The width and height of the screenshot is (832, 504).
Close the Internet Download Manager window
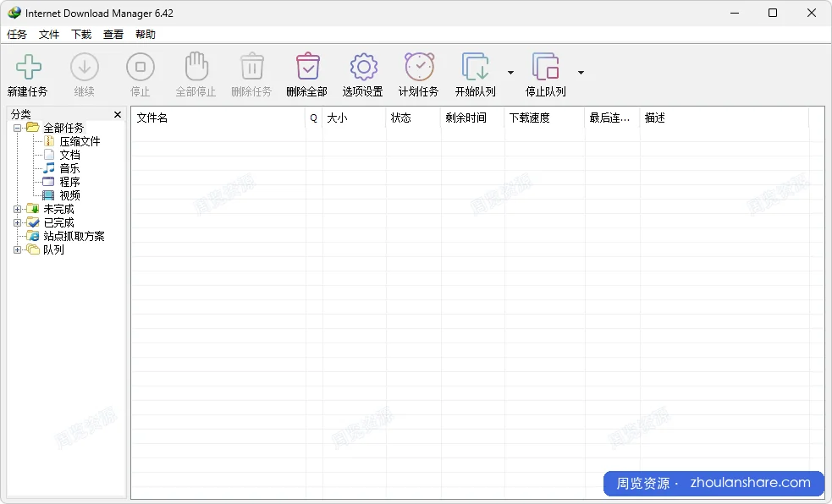click(812, 13)
